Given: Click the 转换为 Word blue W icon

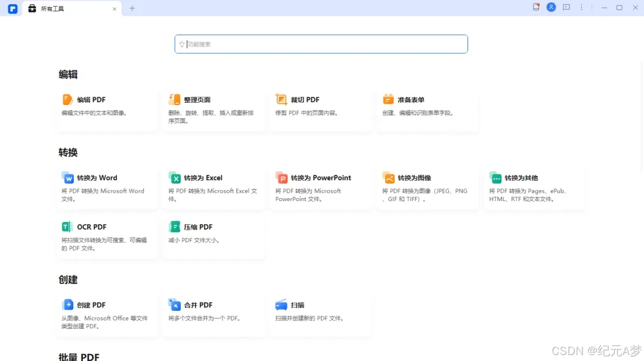Looking at the screenshot, I should click(68, 178).
